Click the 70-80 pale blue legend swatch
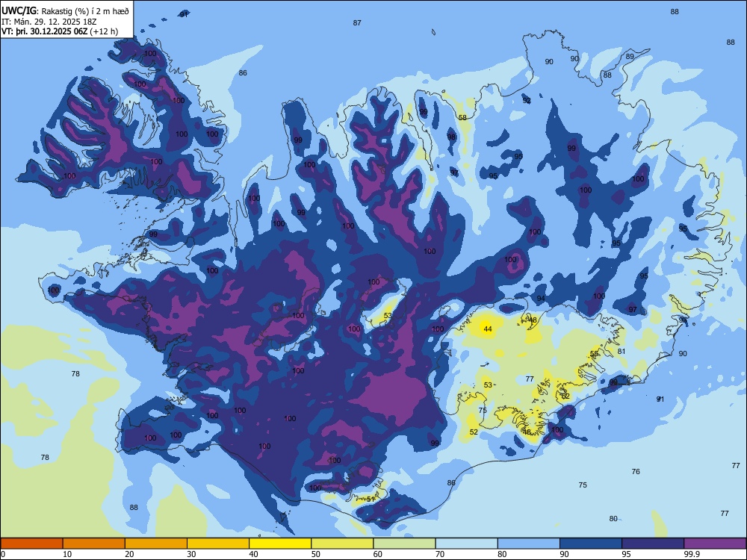The height and width of the screenshot is (560, 747). (x=466, y=544)
